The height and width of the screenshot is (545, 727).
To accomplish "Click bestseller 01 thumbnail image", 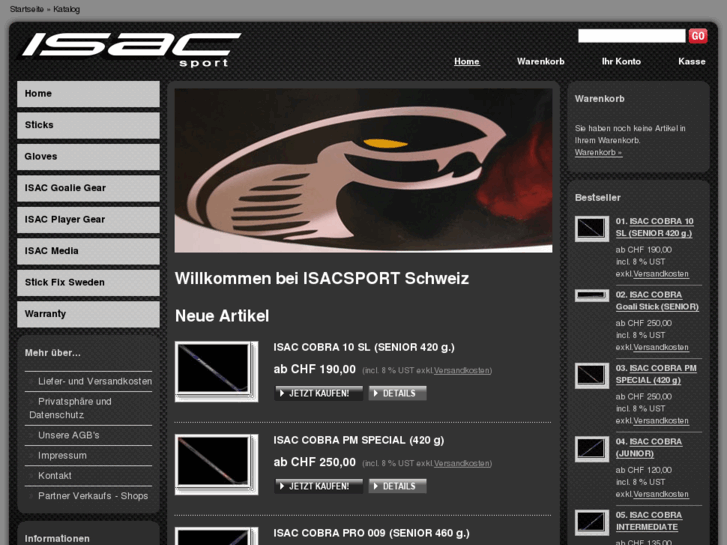I will 592,229.
